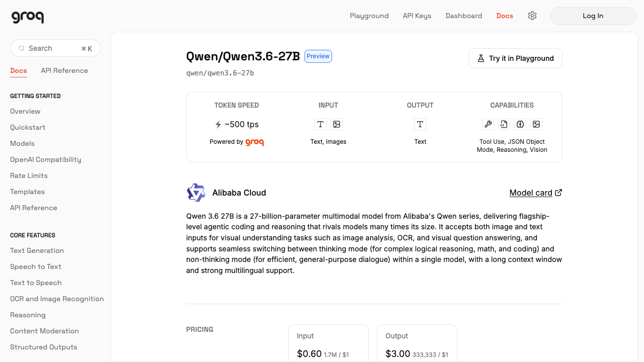This screenshot has width=644, height=362.
Task: Click the flask icon in Playground button
Action: point(480,58)
